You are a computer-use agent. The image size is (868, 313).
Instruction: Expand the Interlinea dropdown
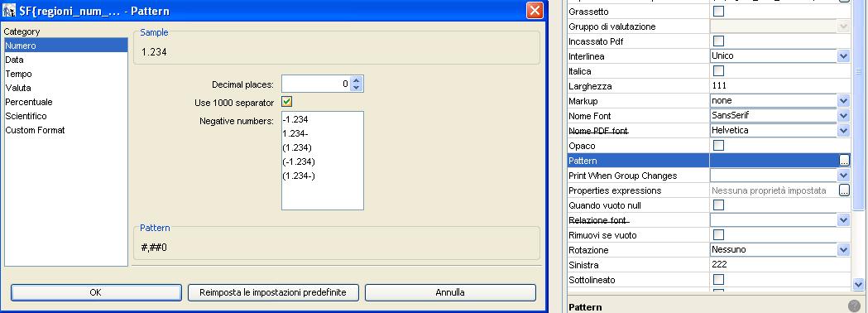[843, 56]
